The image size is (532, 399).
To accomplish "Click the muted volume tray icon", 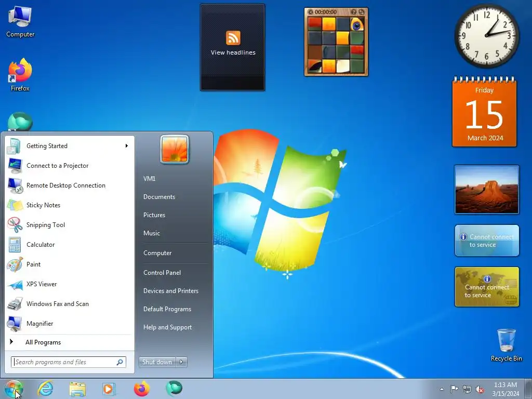I will 480,389.
